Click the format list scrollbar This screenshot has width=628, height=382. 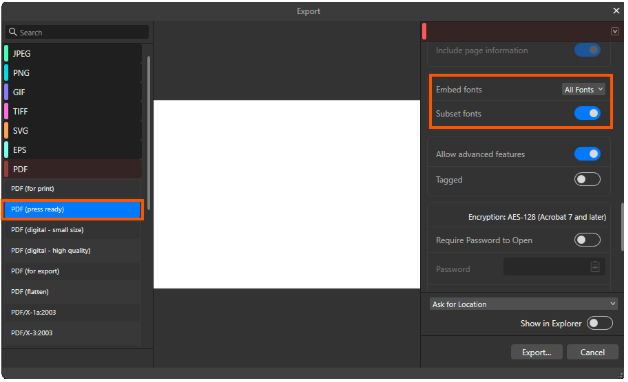pyautogui.click(x=149, y=132)
